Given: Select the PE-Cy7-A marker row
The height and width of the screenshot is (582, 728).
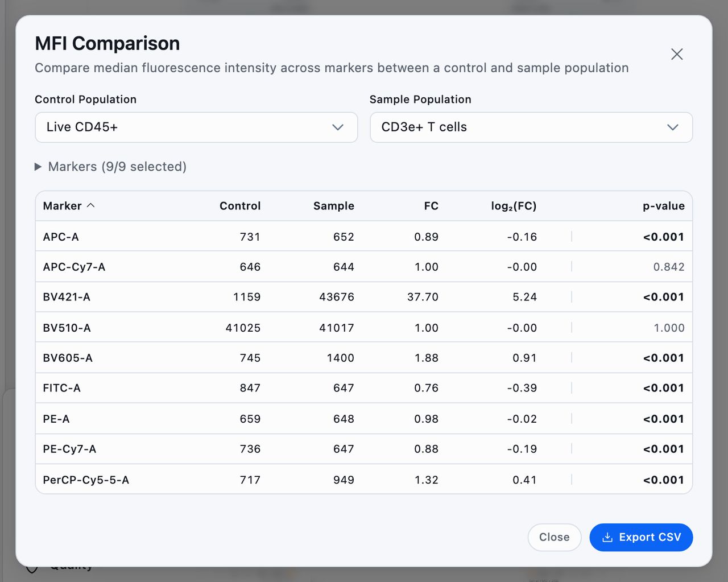Looking at the screenshot, I should [364, 449].
